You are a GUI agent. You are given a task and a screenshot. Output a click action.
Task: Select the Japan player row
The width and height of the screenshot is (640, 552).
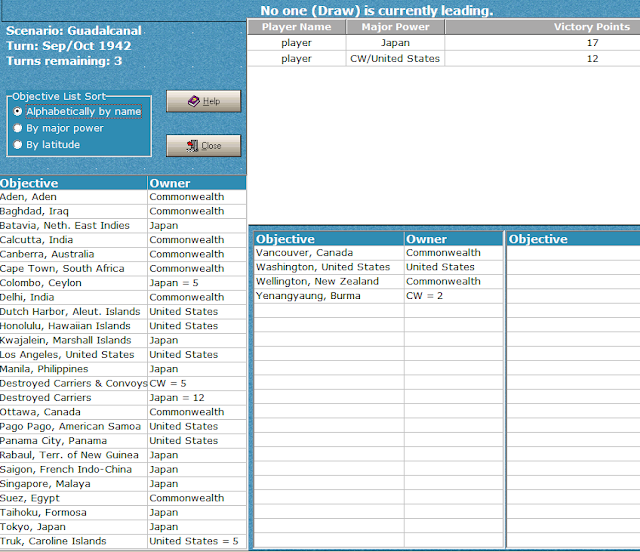point(444,43)
